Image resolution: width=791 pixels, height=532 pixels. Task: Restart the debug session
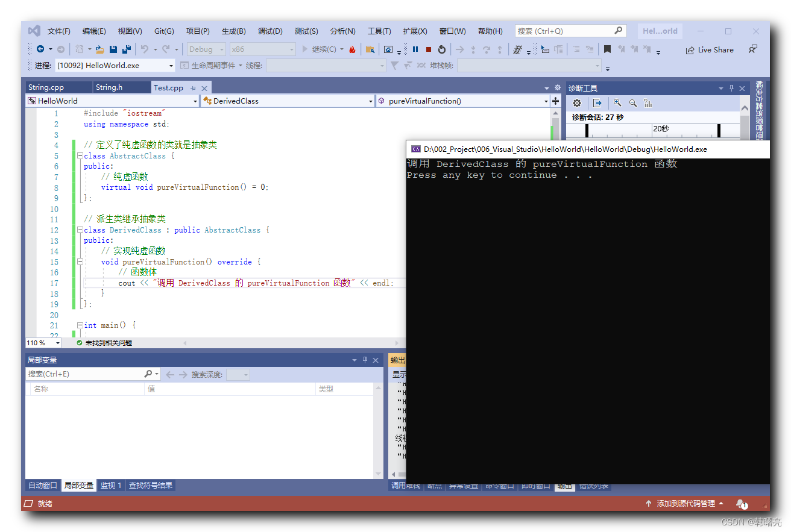(x=442, y=49)
